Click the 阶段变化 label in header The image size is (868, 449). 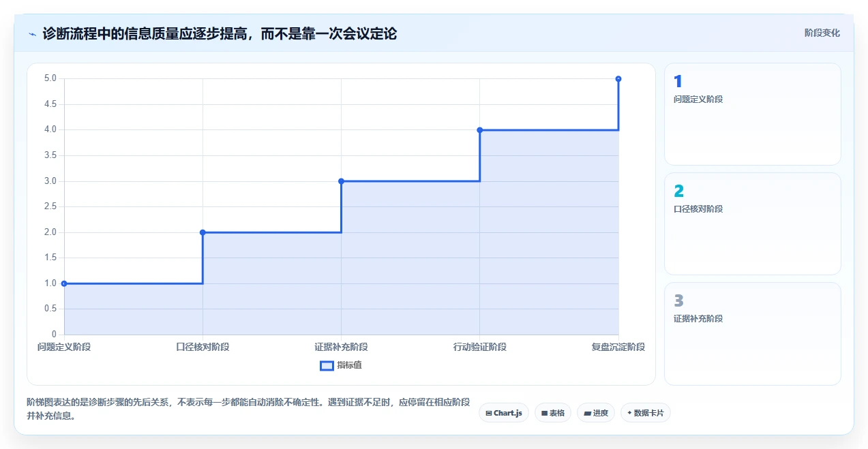coord(822,33)
